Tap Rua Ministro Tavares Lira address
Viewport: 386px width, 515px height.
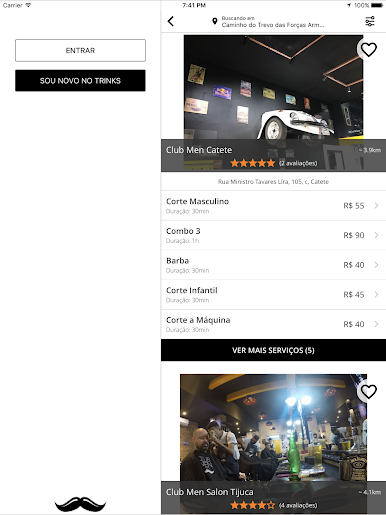click(x=273, y=182)
